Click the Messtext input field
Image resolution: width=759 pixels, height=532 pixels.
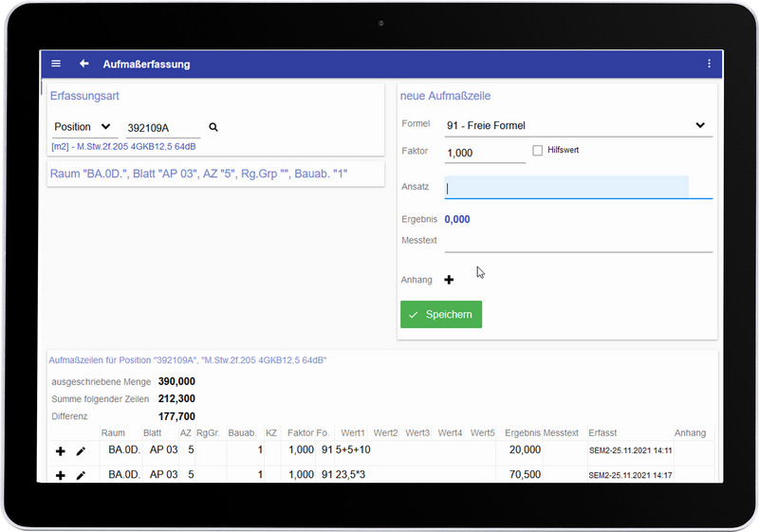click(578, 242)
